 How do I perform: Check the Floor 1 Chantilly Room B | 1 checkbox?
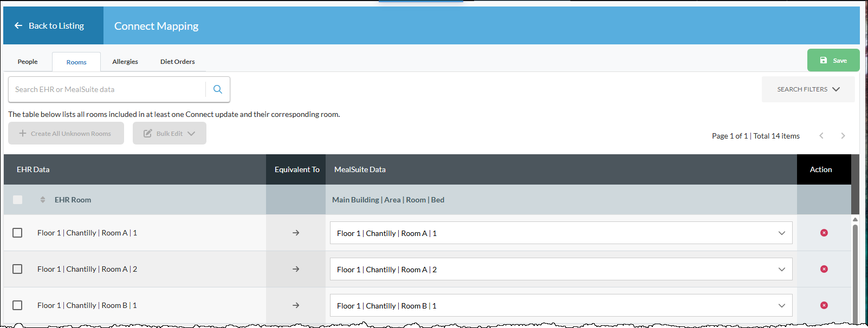coord(17,305)
